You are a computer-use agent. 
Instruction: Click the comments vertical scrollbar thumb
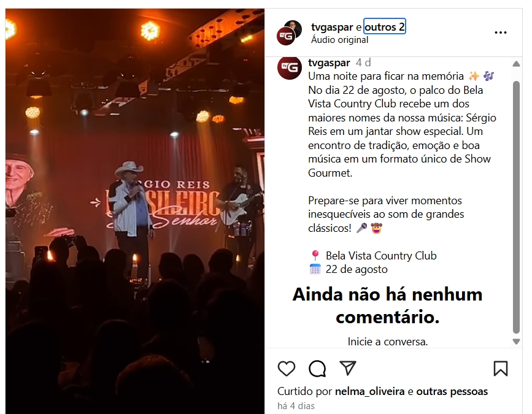coord(516,207)
